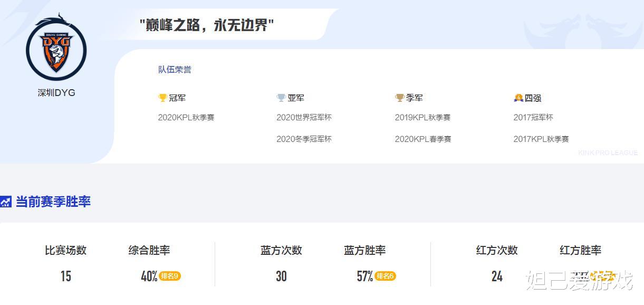
Task: Click the 排名9 rank badge
Action: [170, 276]
